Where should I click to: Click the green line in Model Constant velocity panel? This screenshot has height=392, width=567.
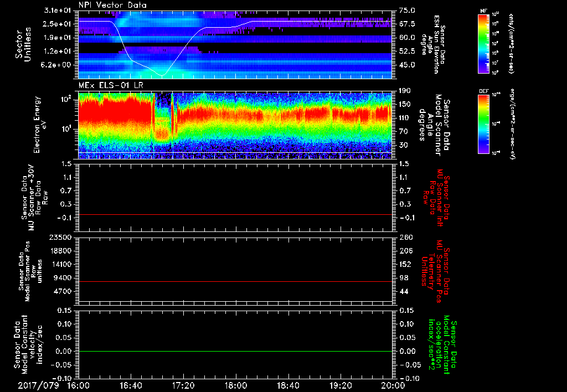[x=235, y=351]
